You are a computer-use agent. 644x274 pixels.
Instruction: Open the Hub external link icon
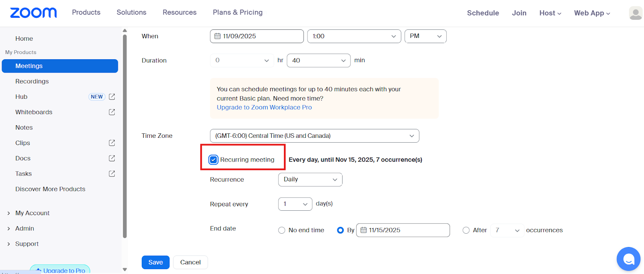pyautogui.click(x=112, y=97)
